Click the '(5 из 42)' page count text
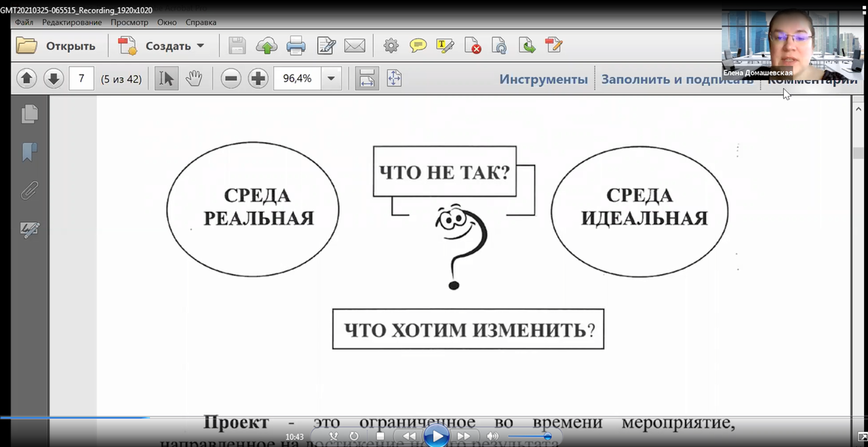 [121, 79]
